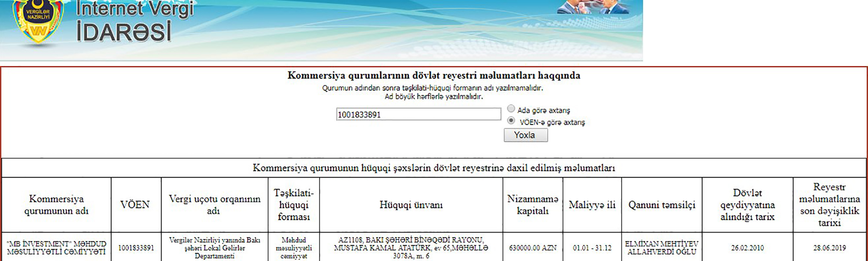Viewport: 868px width, 261px height.
Task: Click the representative 'ELMİXAN MEHTİYEV ALLAHVERDİ OĞLU'
Action: click(662, 248)
